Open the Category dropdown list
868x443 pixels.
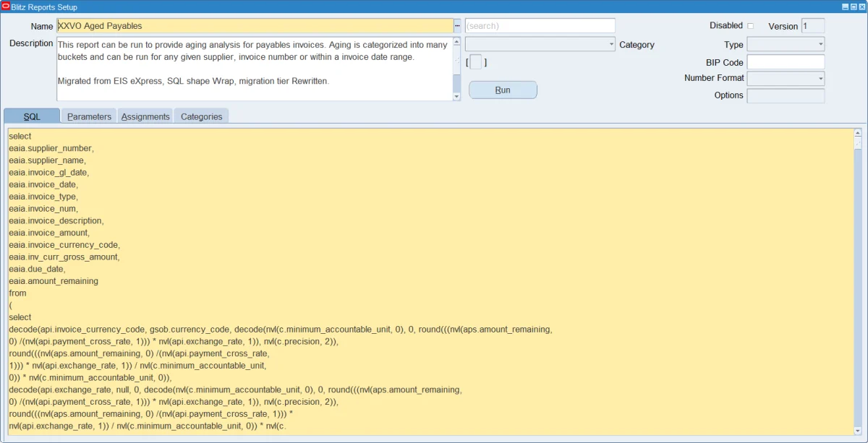pyautogui.click(x=611, y=45)
